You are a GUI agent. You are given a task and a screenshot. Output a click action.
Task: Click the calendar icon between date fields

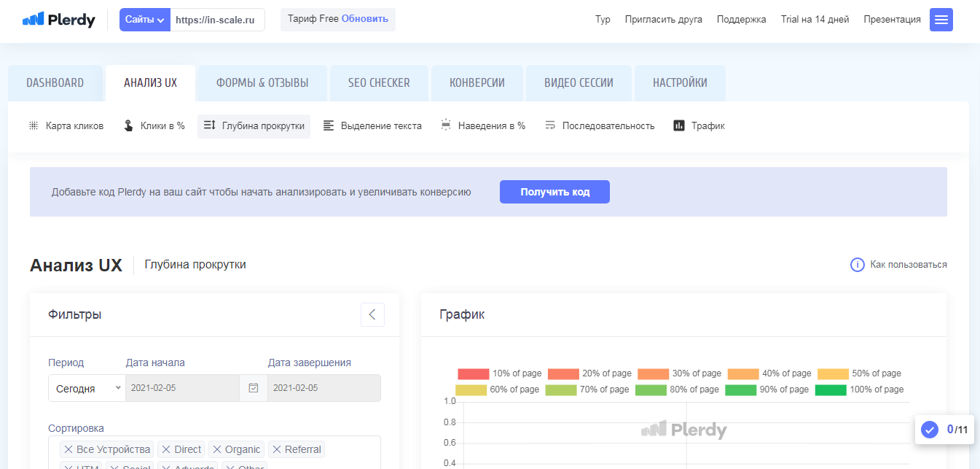(x=254, y=388)
